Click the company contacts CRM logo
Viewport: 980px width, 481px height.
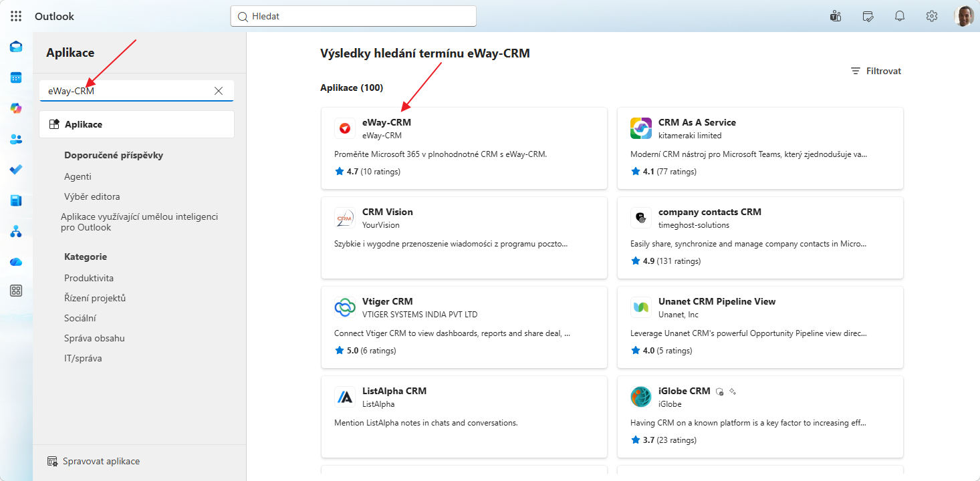(641, 218)
